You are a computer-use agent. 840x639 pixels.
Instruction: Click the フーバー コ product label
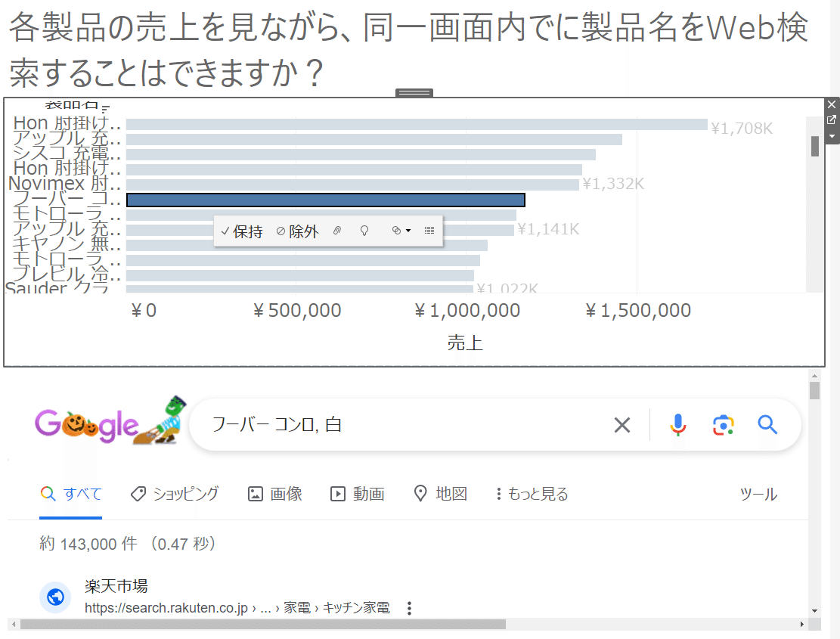tap(67, 198)
